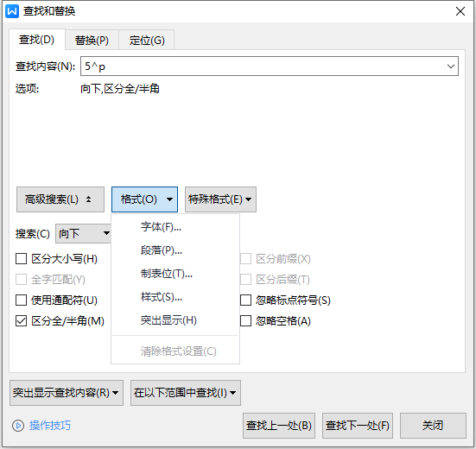Click the WPS Writer logo icon

pos(12,11)
